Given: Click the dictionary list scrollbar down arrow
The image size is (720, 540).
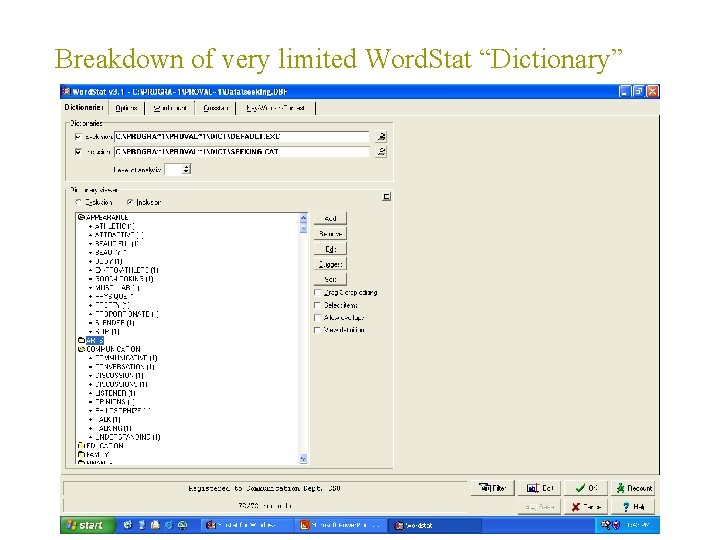Looking at the screenshot, I should 303,458.
